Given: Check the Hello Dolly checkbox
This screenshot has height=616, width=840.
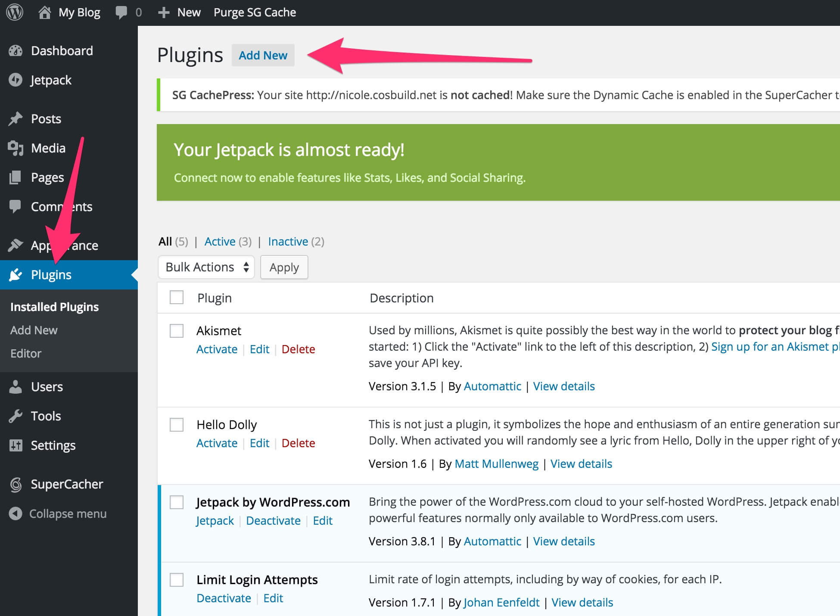Looking at the screenshot, I should click(176, 425).
